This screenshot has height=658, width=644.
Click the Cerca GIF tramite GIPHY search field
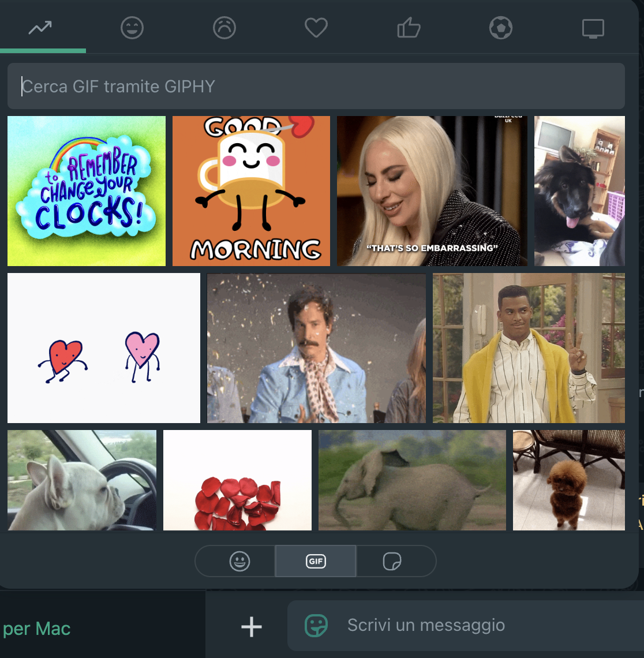tap(316, 86)
